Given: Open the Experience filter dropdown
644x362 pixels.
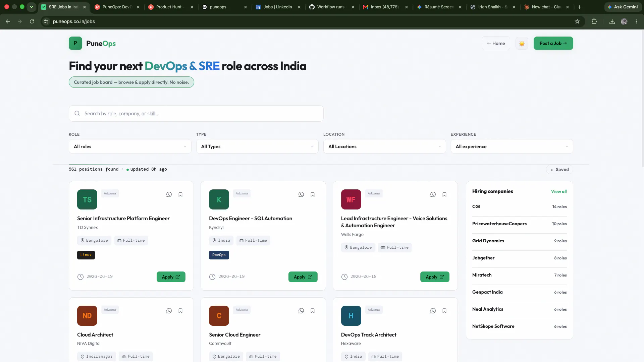Looking at the screenshot, I should 512,146.
